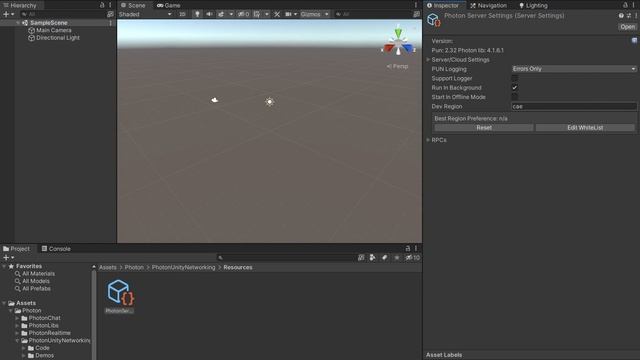
Task: Click the blue version changelog icon
Action: click(x=634, y=40)
